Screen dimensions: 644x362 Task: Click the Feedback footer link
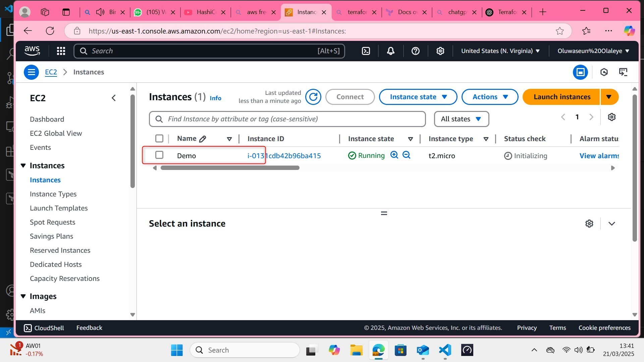[x=89, y=328]
